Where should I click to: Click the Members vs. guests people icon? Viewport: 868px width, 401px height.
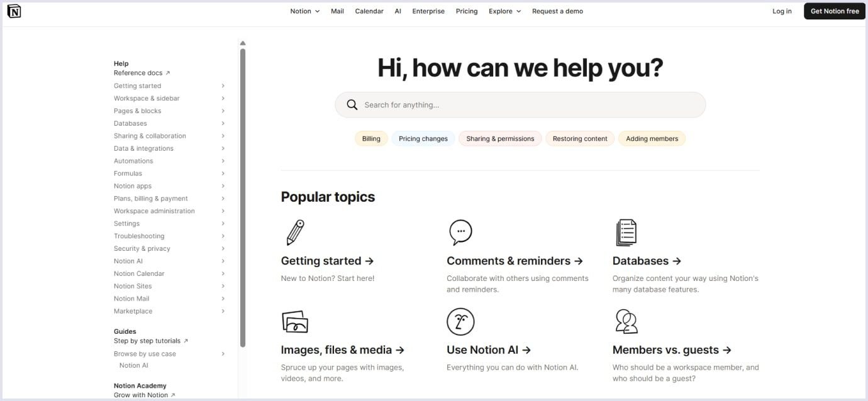626,322
